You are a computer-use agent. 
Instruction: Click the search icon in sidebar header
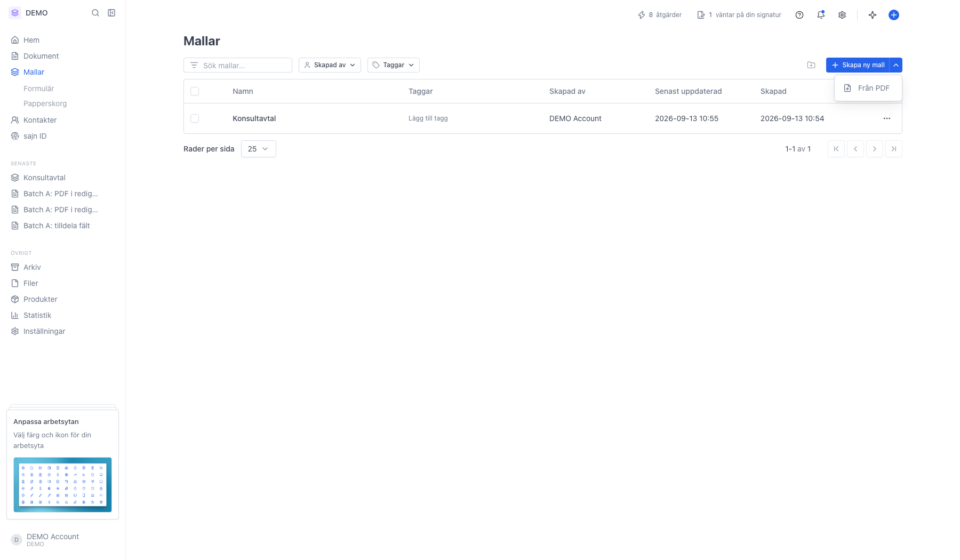click(95, 13)
